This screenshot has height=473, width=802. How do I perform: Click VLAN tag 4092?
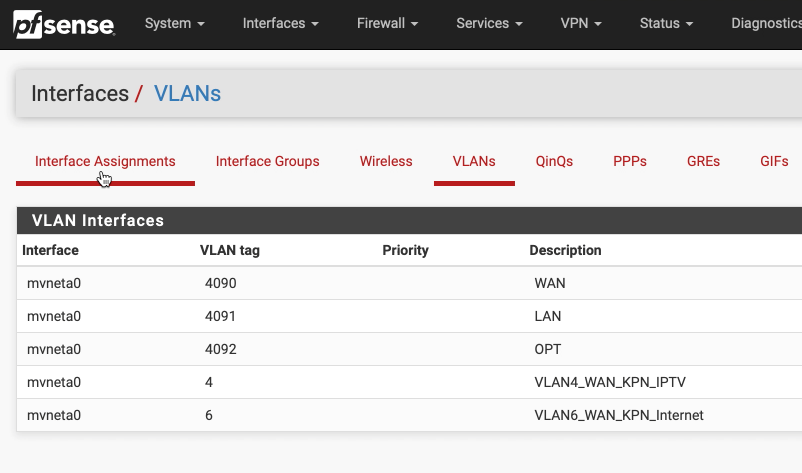[x=220, y=349]
